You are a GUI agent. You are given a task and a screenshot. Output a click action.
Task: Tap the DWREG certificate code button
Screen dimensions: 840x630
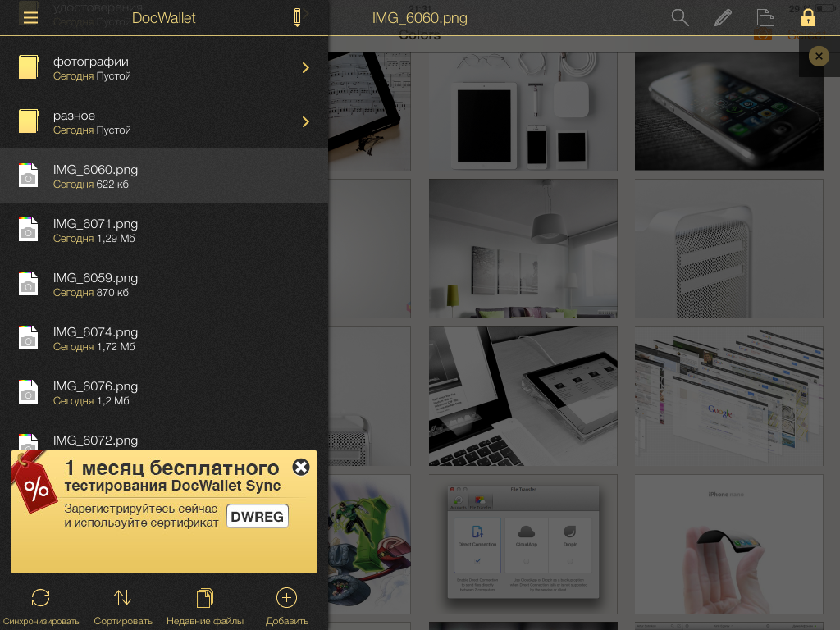point(258,516)
